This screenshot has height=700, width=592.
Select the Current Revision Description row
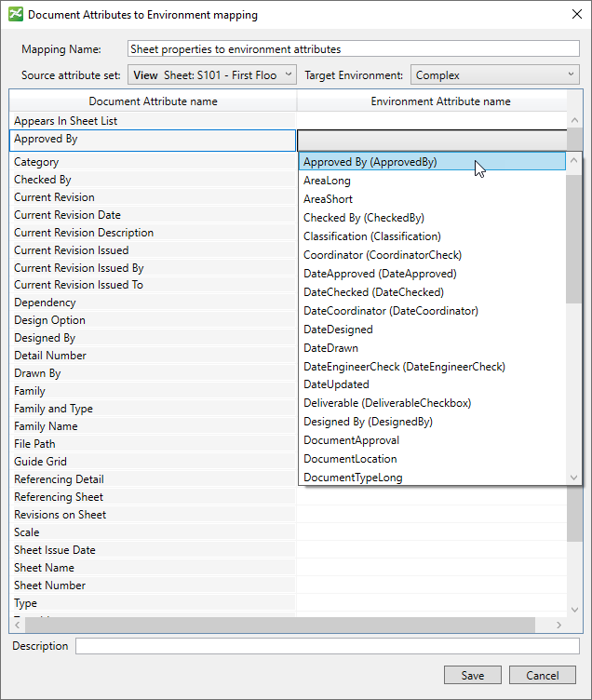click(153, 233)
